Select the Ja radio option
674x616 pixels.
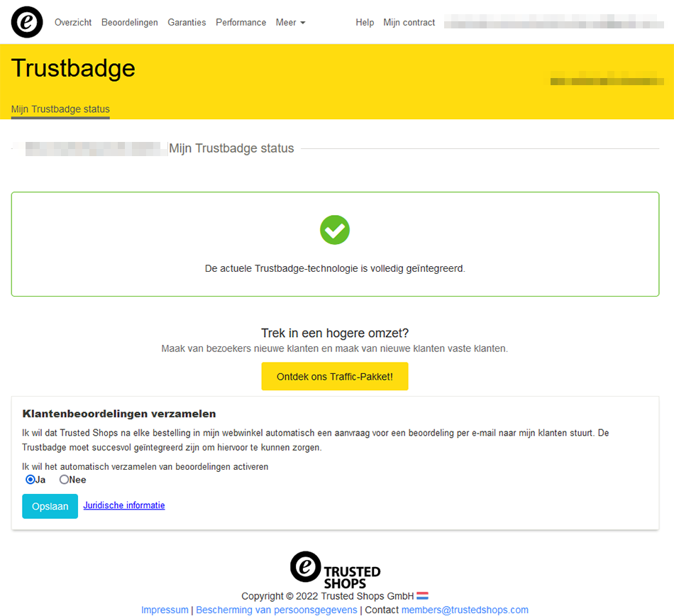click(30, 479)
